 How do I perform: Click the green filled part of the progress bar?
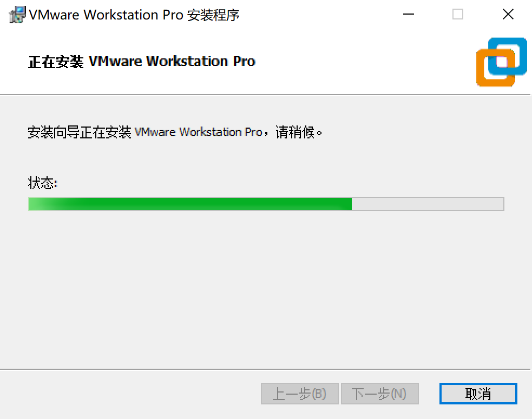click(x=191, y=204)
